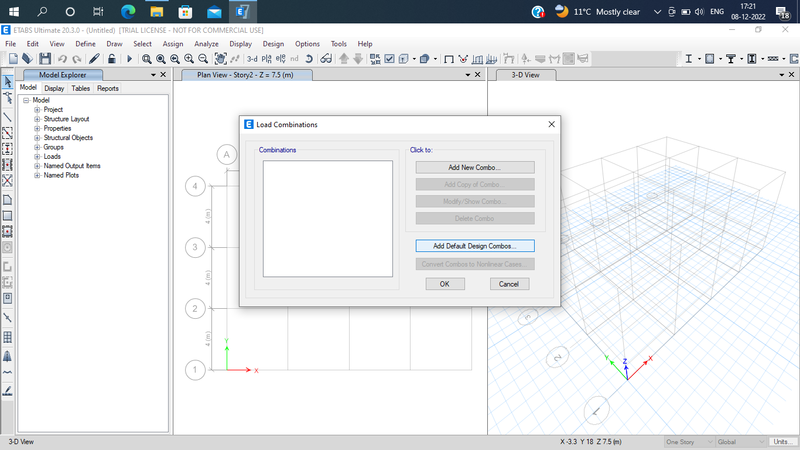Expand the Properties tree node
800x450 pixels.
37,129
